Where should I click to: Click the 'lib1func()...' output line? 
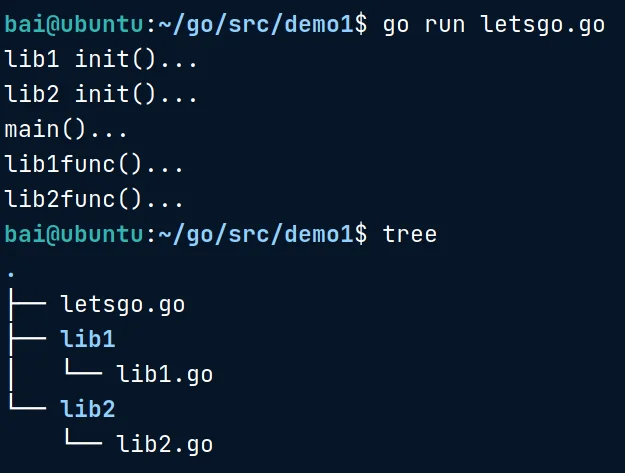pyautogui.click(x=94, y=164)
